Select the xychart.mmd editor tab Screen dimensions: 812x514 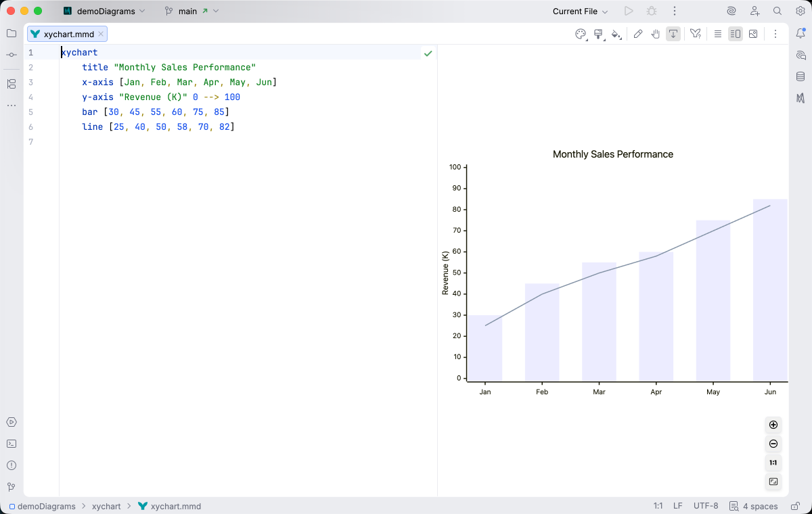coord(67,34)
